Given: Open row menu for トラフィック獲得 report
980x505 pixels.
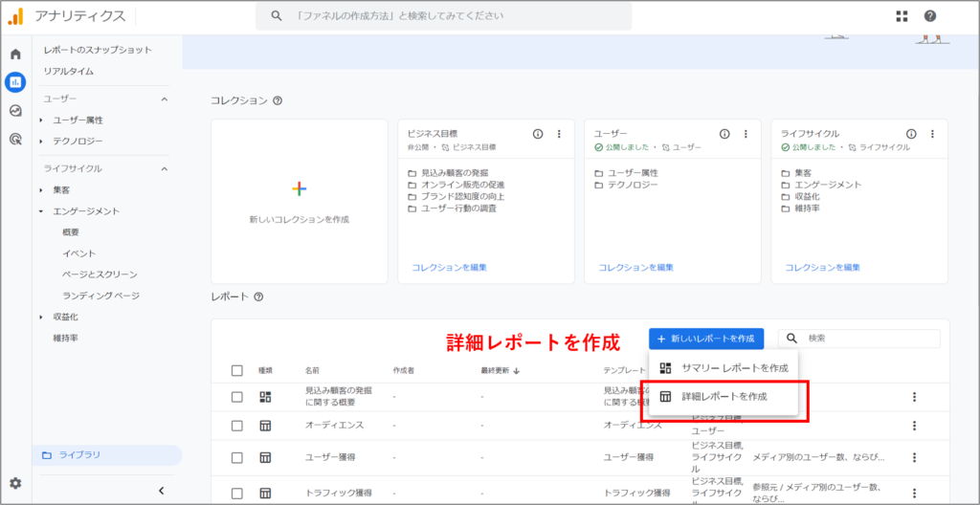Looking at the screenshot, I should pos(914,493).
